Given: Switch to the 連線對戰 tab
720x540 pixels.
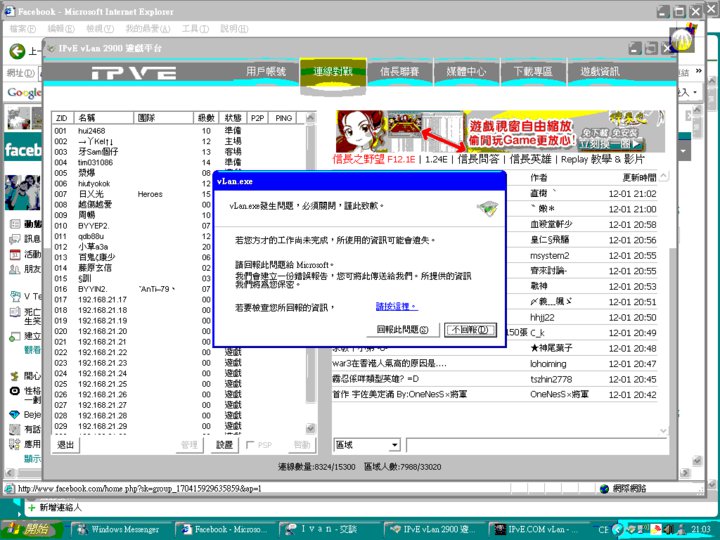Looking at the screenshot, I should (333, 72).
